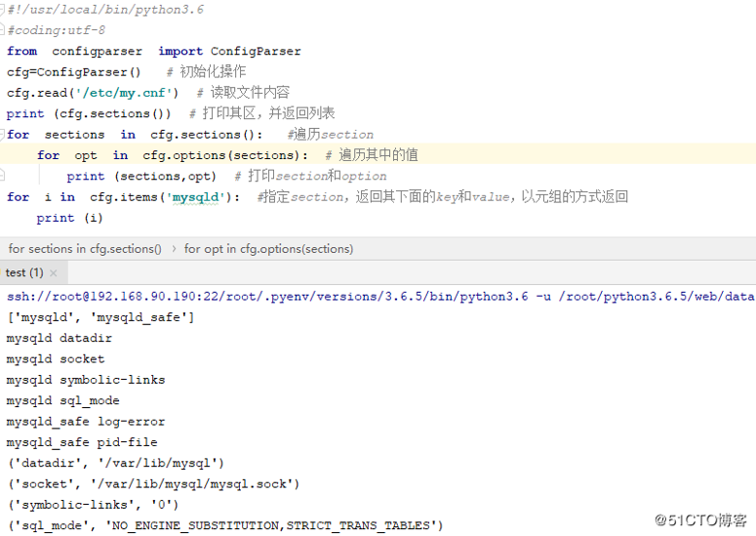This screenshot has width=756, height=536.
Task: Click output tuple with '/var/lib/mysql/mysql.sock'
Action: point(153,484)
